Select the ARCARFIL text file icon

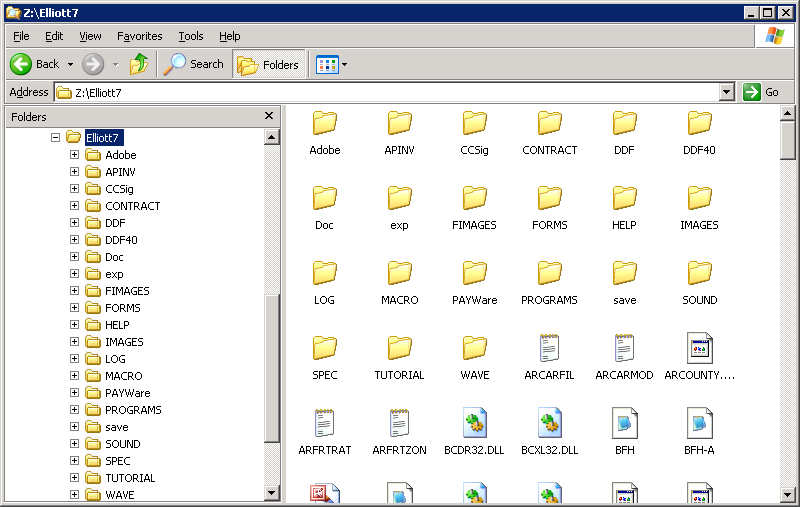click(x=549, y=348)
